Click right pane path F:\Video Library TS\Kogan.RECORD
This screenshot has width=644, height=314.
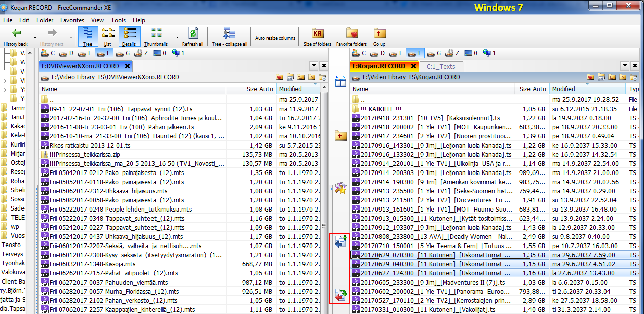pyautogui.click(x=411, y=77)
